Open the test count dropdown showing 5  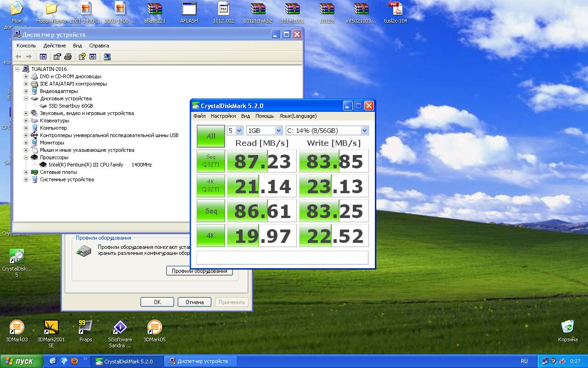(x=235, y=131)
